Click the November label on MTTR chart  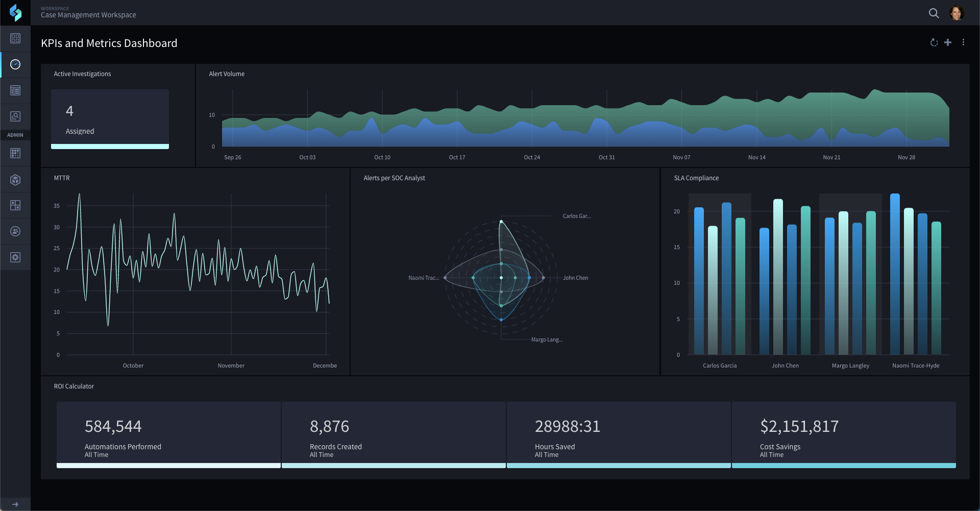tap(231, 366)
